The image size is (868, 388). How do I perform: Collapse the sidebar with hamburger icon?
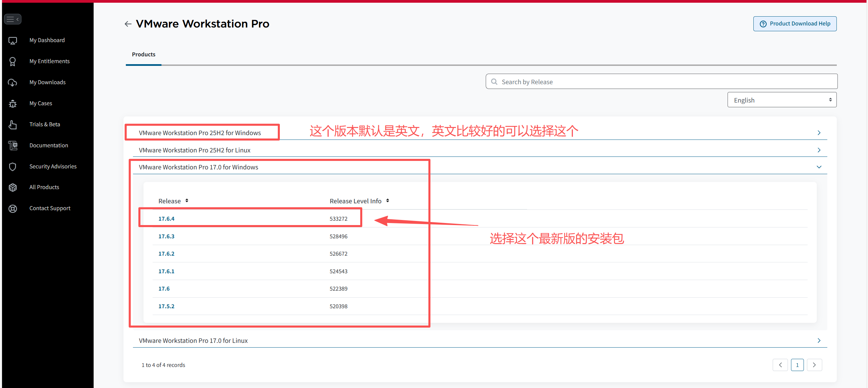[x=13, y=19]
